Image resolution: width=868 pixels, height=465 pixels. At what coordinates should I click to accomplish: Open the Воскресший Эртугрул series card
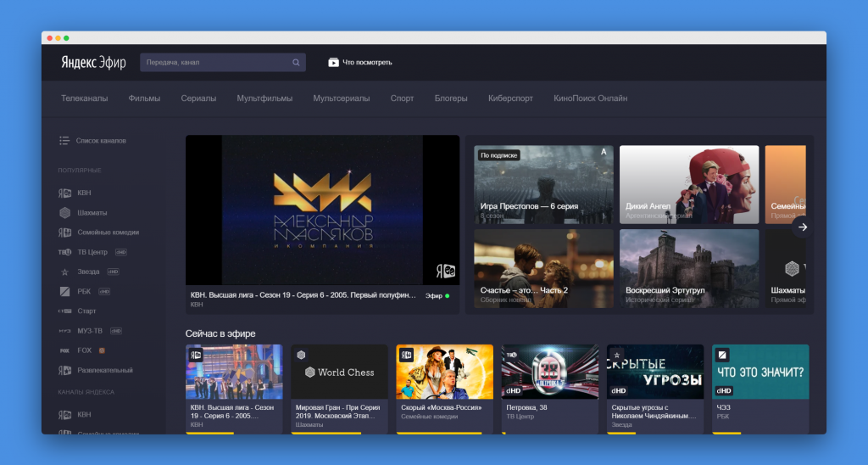click(689, 268)
